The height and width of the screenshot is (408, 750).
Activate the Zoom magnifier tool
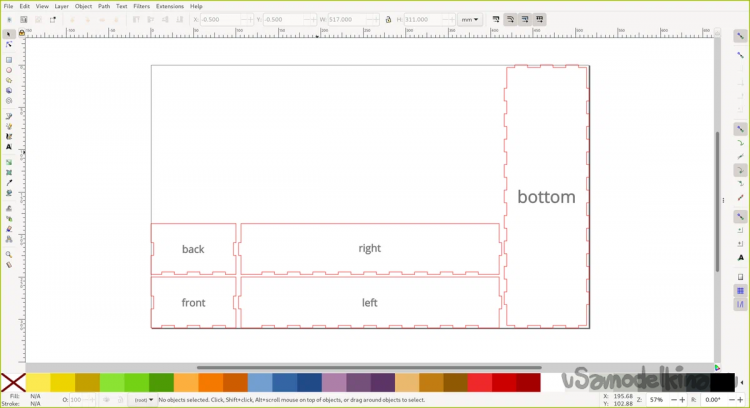click(9, 254)
